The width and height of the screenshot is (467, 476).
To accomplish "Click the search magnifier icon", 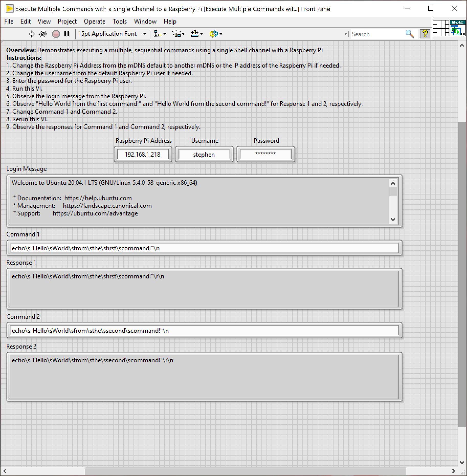I will (x=410, y=34).
